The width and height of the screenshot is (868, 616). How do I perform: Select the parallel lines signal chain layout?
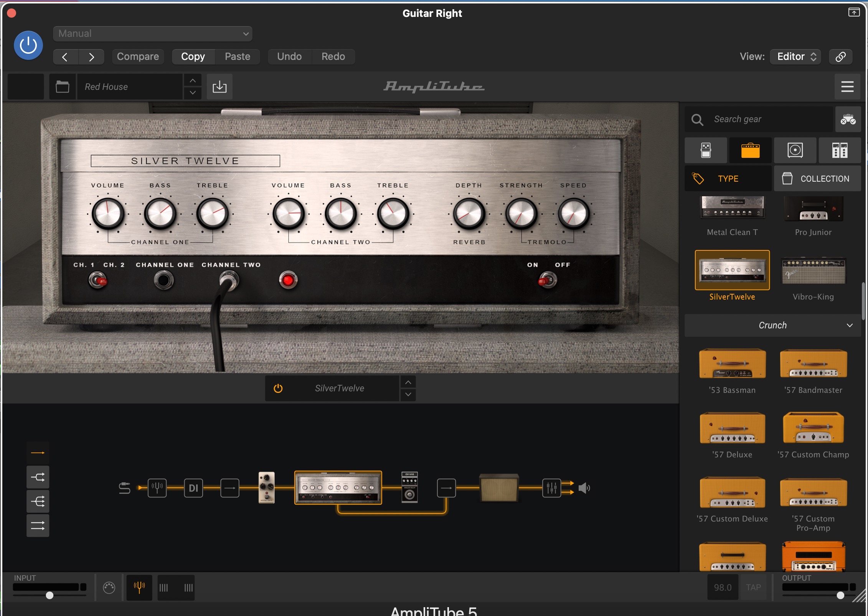38,526
